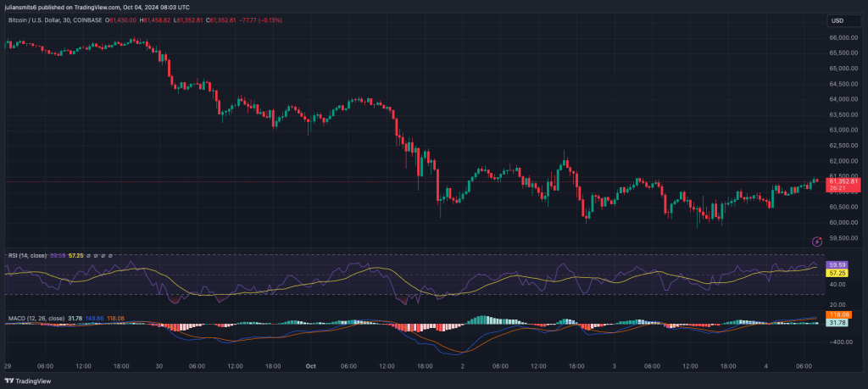Click the 64,000.00 price axis label
This screenshot has height=389, width=868.
click(843, 99)
